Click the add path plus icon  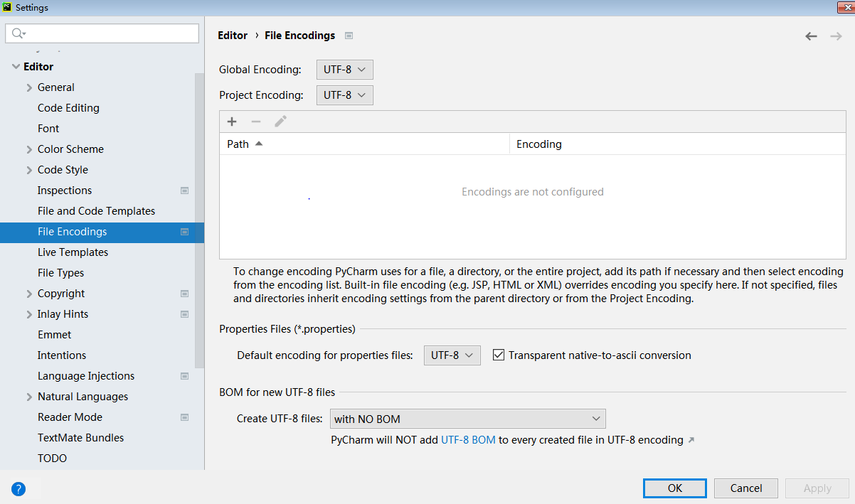point(232,122)
